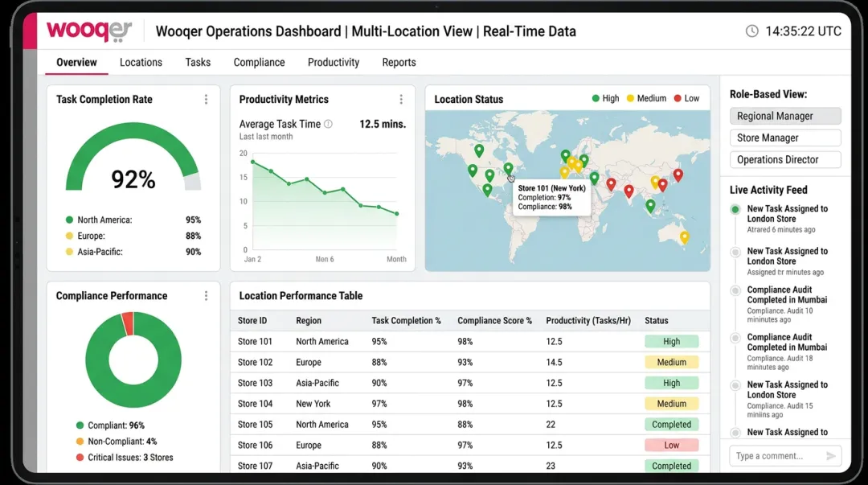The width and height of the screenshot is (868, 485).
Task: Sort by the Compliance Score % column
Action: (494, 320)
